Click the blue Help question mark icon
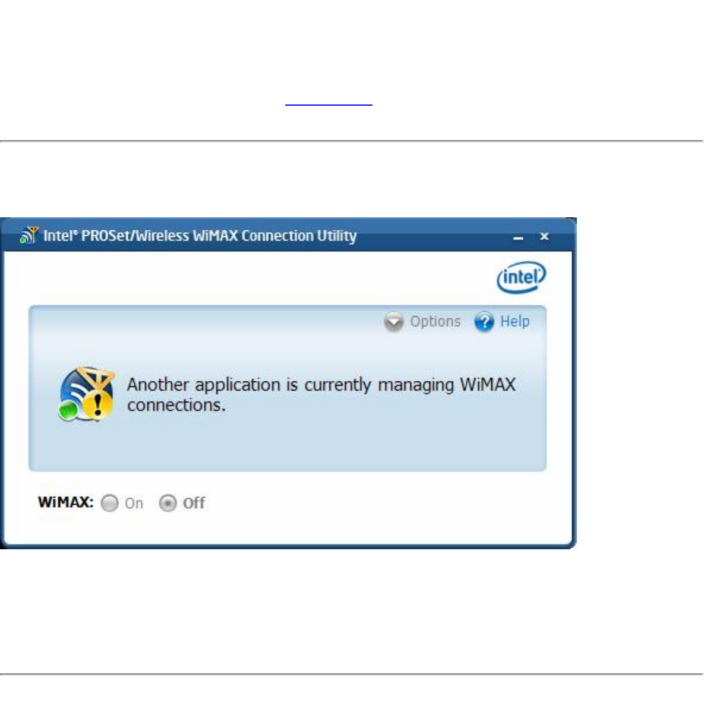Image resolution: width=704 pixels, height=728 pixels. [484, 321]
